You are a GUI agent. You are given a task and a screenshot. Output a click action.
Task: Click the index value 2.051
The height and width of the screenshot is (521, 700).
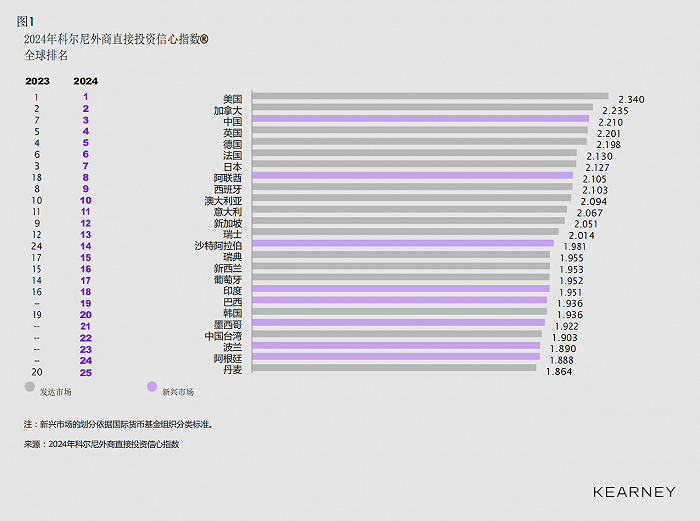click(x=586, y=224)
